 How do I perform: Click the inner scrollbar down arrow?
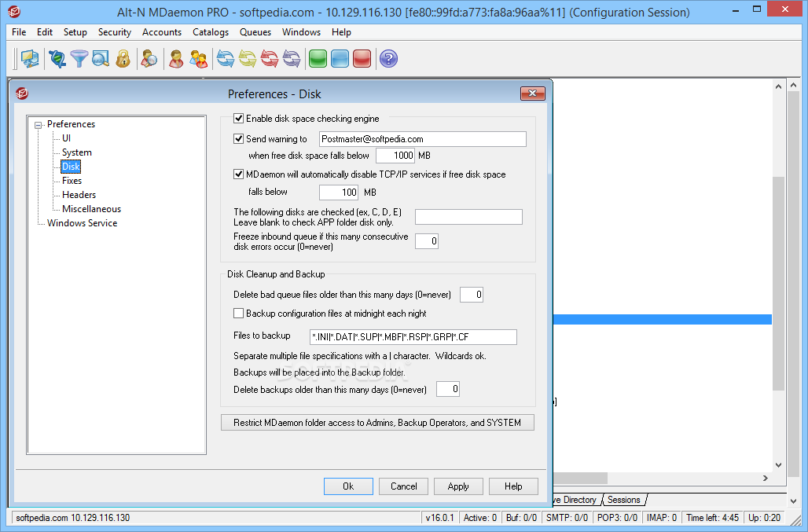coord(778,464)
